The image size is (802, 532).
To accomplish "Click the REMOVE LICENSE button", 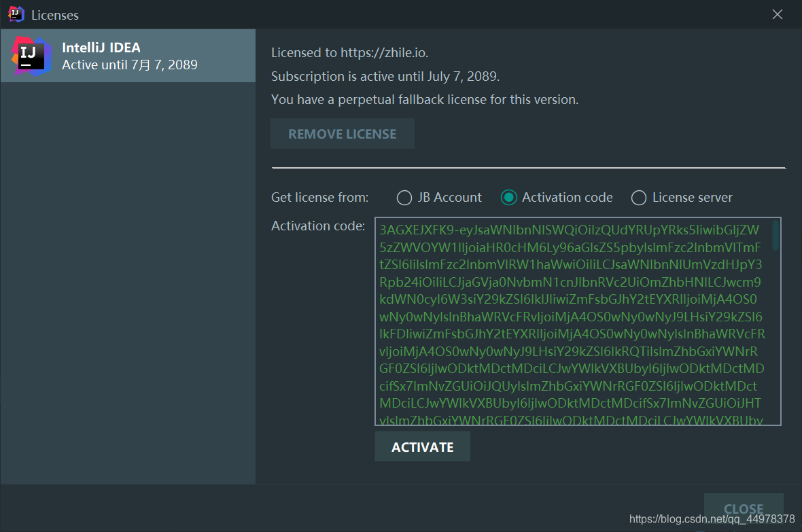I will [x=343, y=134].
